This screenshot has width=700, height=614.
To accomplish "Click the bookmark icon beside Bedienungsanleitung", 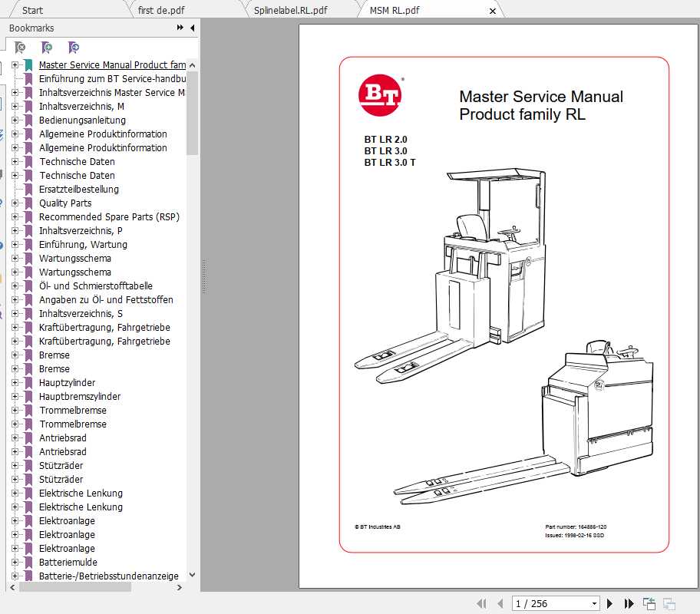I will tap(28, 120).
